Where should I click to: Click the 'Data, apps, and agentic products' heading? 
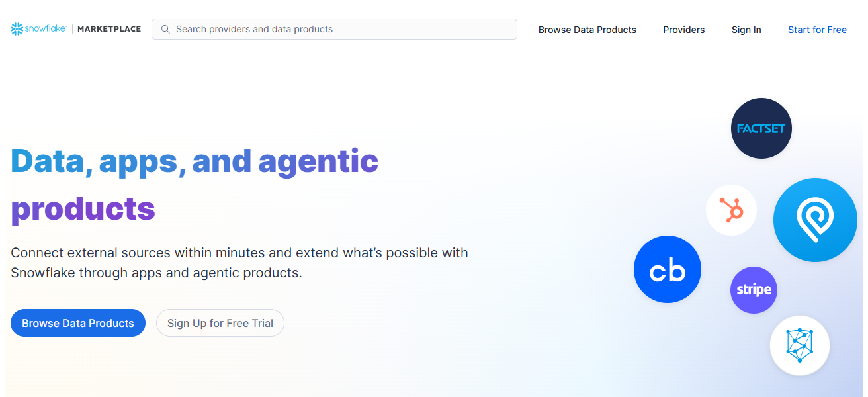[x=195, y=185]
